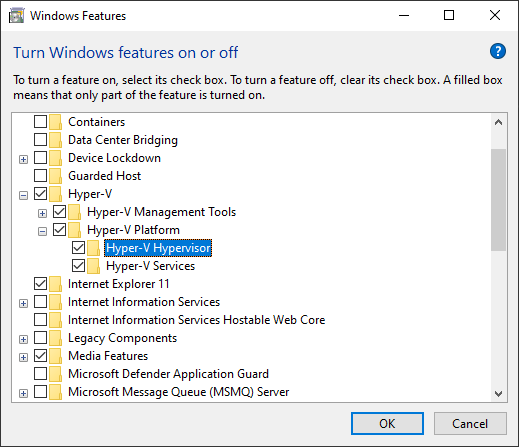Expand Hyper-V Management Tools node

42,213
